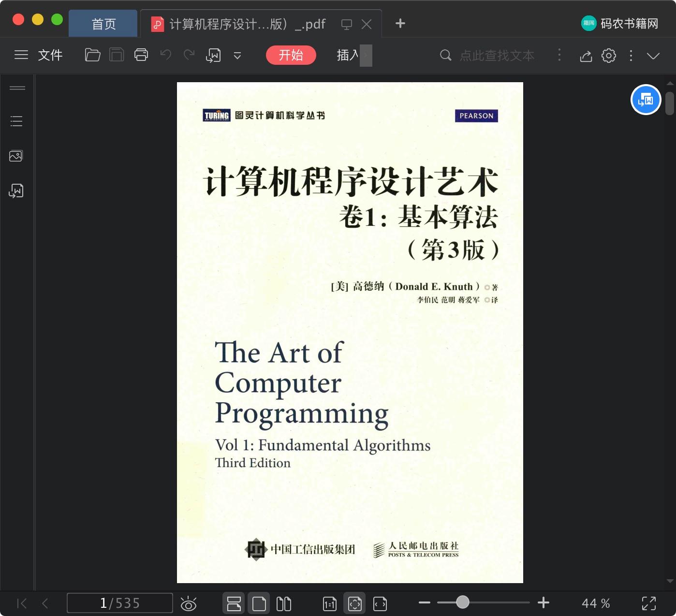Collapse the ribbon with chevron down
This screenshot has width=676, height=616.
pos(653,56)
